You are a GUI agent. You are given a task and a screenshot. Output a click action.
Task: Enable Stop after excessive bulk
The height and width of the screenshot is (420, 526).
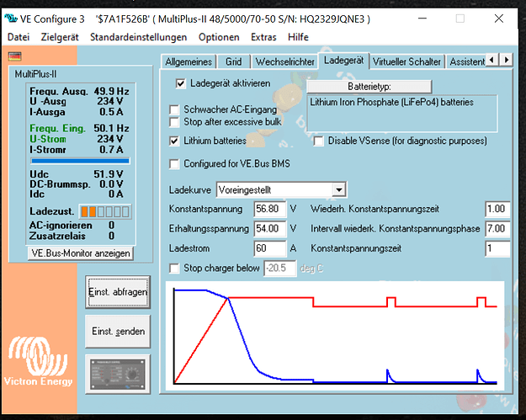click(x=174, y=122)
